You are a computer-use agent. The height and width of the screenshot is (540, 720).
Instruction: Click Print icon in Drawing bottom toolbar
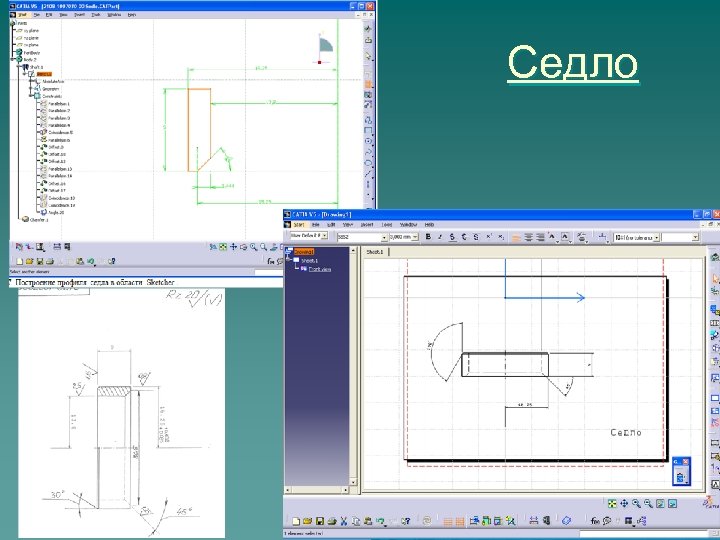click(x=332, y=521)
